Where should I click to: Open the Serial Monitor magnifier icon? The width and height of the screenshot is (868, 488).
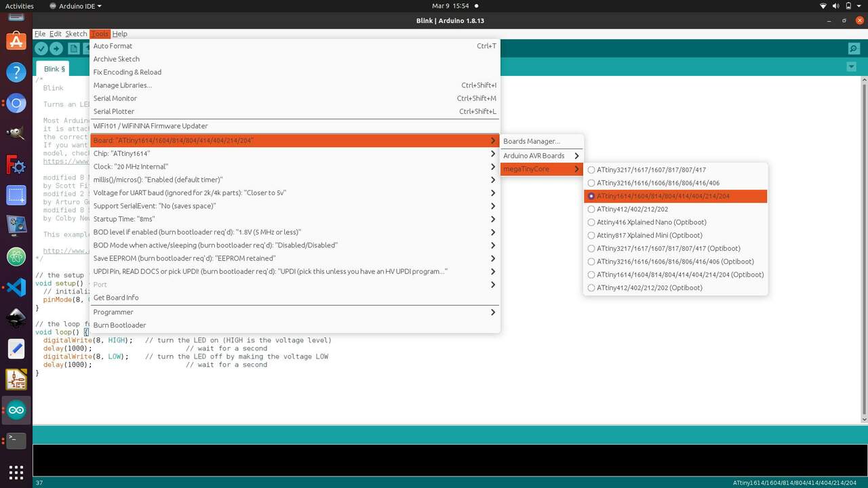854,49
